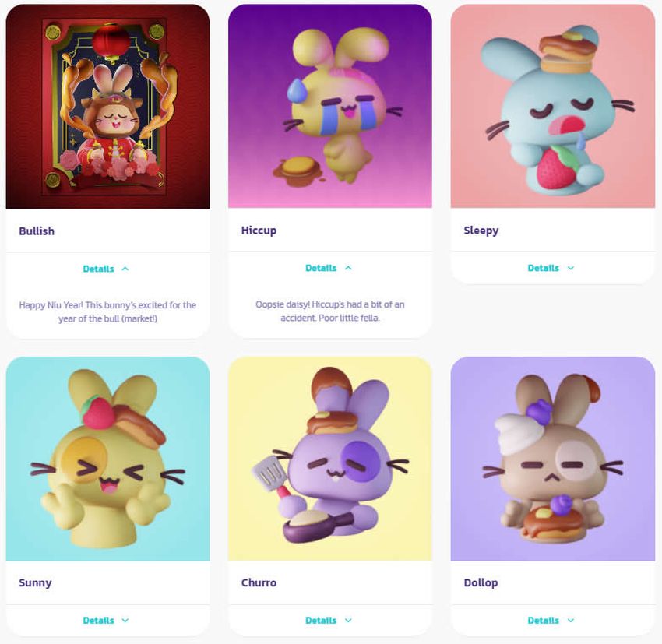
Task: Click the Dollop details down chevron
Action: 571,621
